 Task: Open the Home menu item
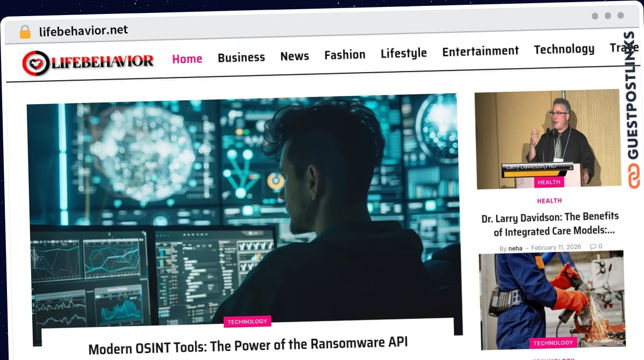pos(187,59)
